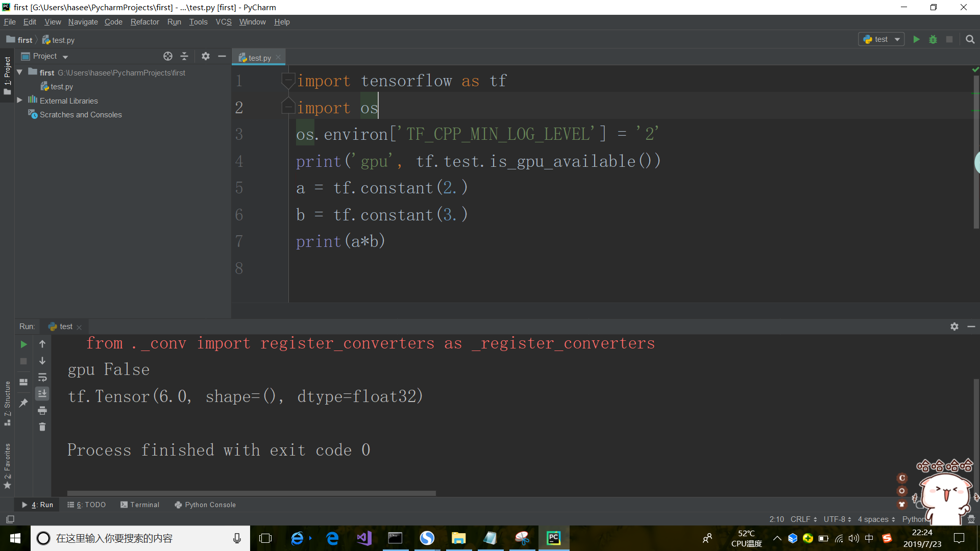This screenshot has width=980, height=551.
Task: Print console output using printer icon
Action: click(x=42, y=410)
